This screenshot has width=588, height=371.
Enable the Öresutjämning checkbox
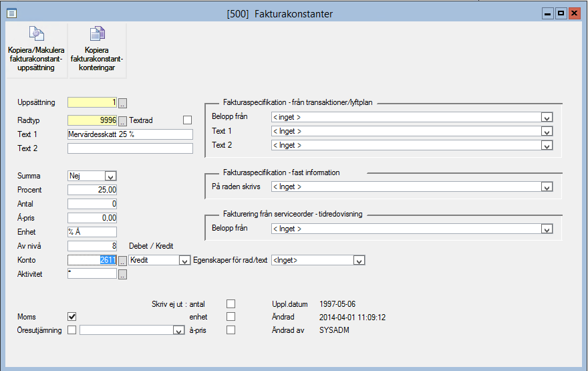(x=72, y=330)
